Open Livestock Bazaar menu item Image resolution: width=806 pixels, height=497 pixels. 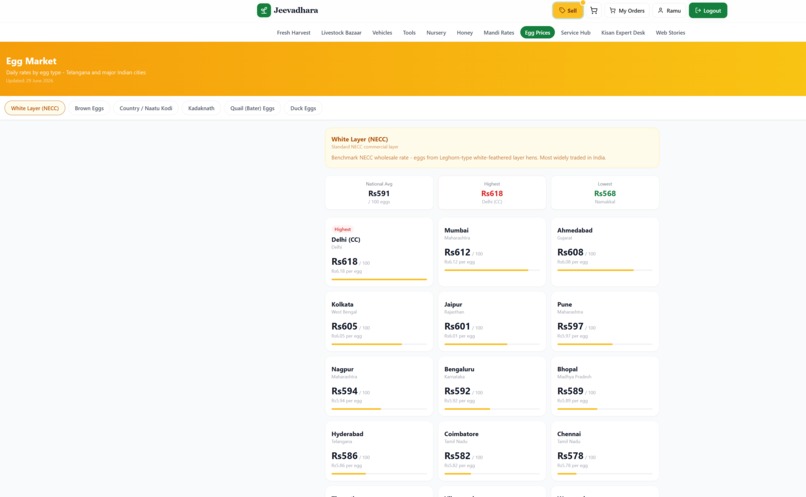click(x=341, y=32)
